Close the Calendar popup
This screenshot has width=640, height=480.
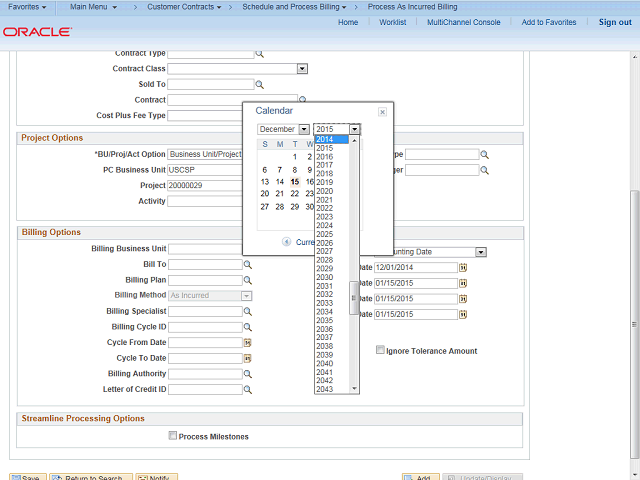coord(382,112)
